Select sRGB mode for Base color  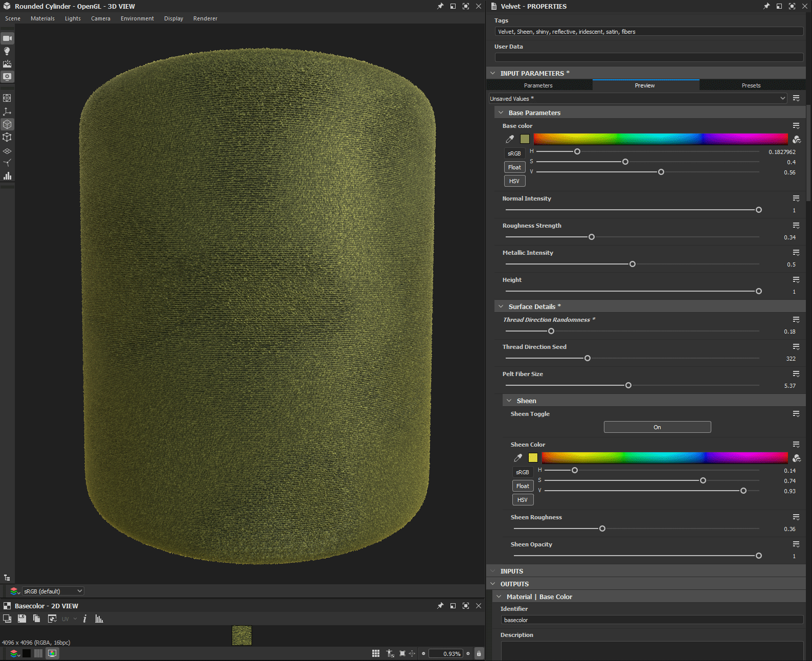point(514,153)
